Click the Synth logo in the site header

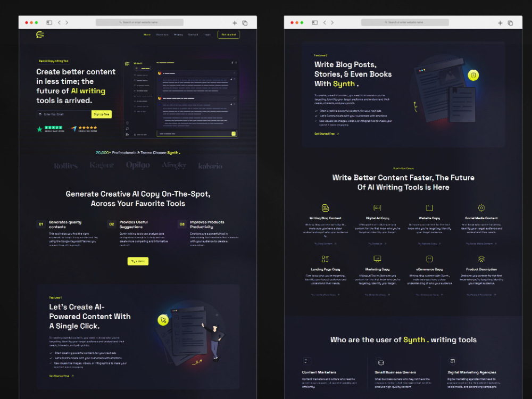tap(40, 34)
